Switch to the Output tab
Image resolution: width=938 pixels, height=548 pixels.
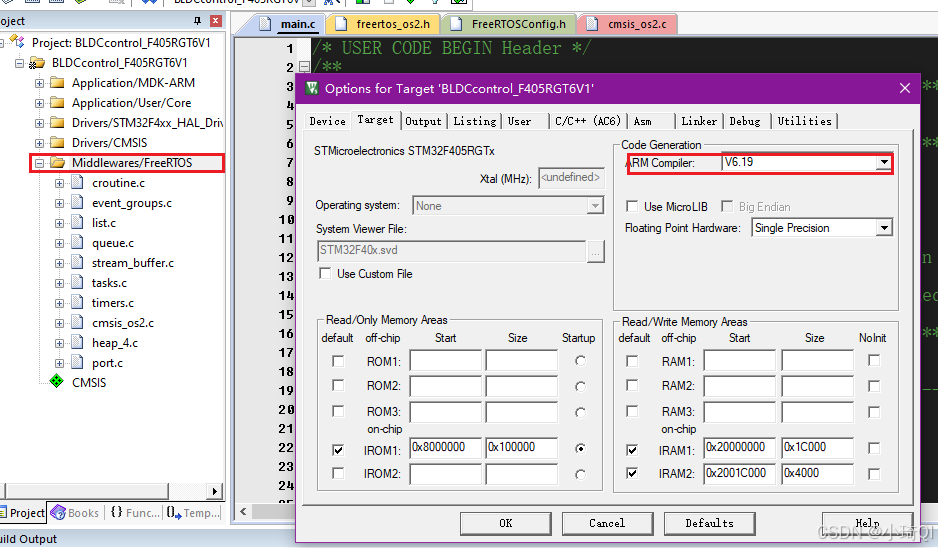[423, 121]
